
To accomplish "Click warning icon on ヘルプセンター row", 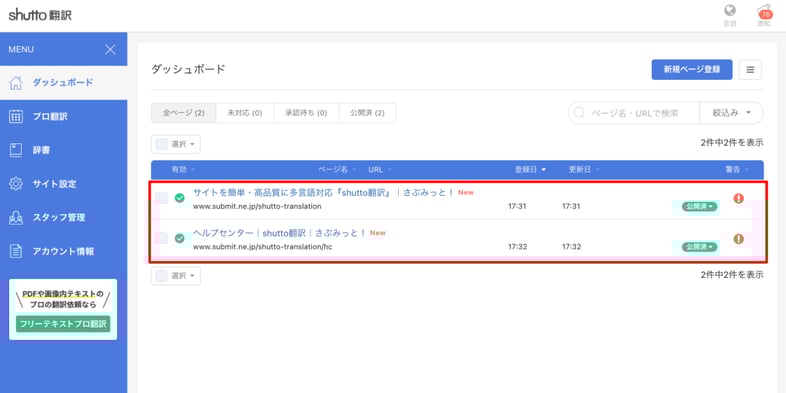I will [x=738, y=239].
